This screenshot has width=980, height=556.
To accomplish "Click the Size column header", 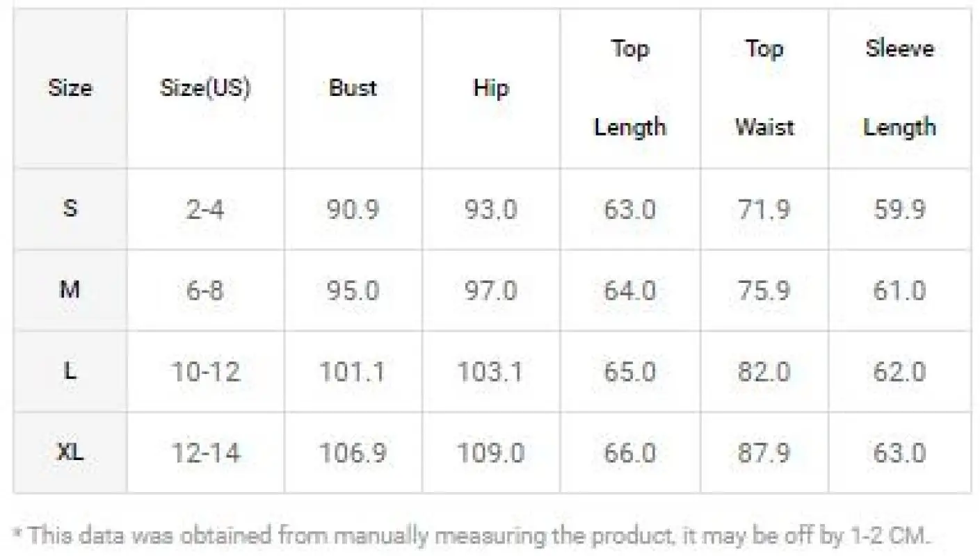I will point(70,88).
